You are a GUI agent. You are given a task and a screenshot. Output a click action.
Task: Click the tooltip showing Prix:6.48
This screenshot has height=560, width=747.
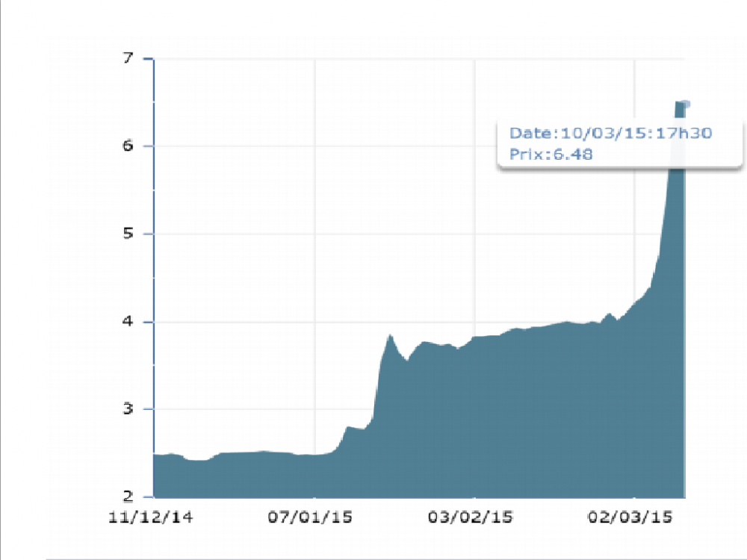tap(619, 144)
